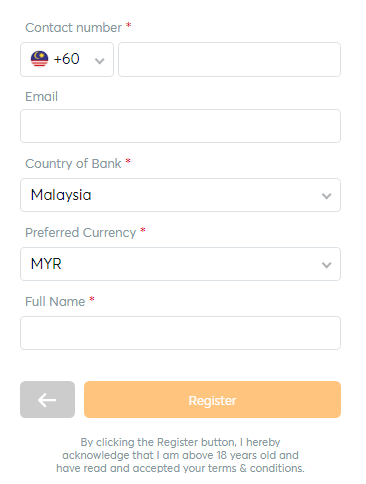Screen dimensions: 366x484
Task: Click the MYR currency value
Action: [46, 264]
